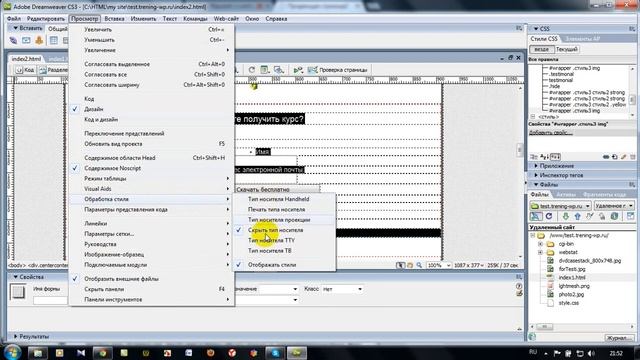Click the Edit Style pencil icon

[x=623, y=157]
